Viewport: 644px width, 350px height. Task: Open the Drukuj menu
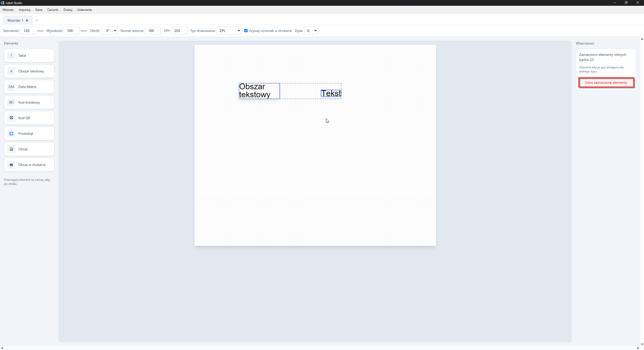point(68,10)
